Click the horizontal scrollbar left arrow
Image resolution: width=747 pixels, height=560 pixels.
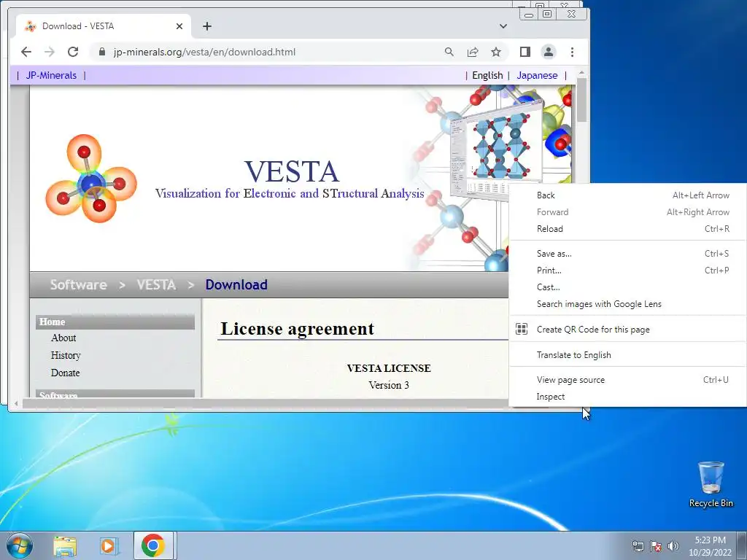click(16, 404)
